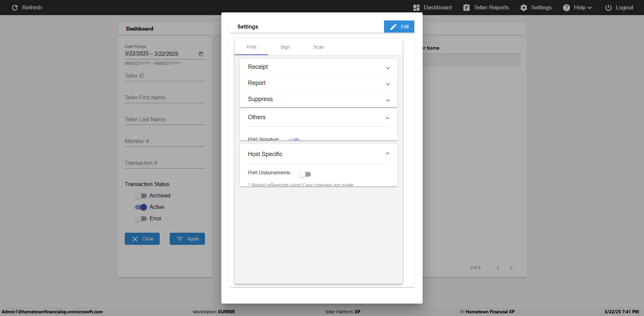This screenshot has height=316, width=644.
Task: Toggle the Others section chevron
Action: 388,118
